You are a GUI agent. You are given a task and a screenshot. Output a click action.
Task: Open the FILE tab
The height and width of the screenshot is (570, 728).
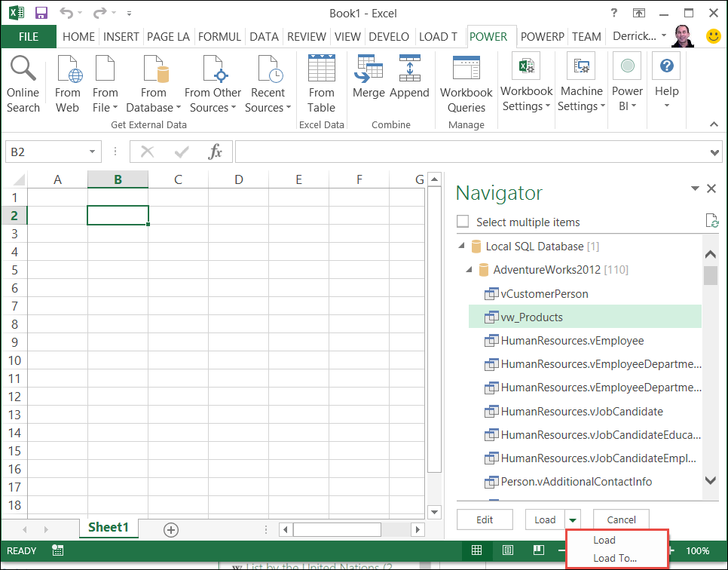(x=29, y=36)
